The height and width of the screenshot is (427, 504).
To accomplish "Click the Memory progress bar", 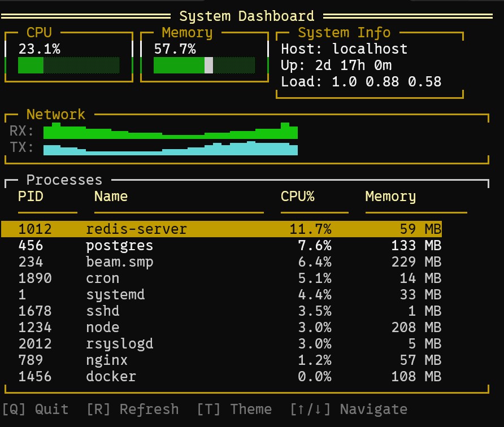I will [203, 65].
